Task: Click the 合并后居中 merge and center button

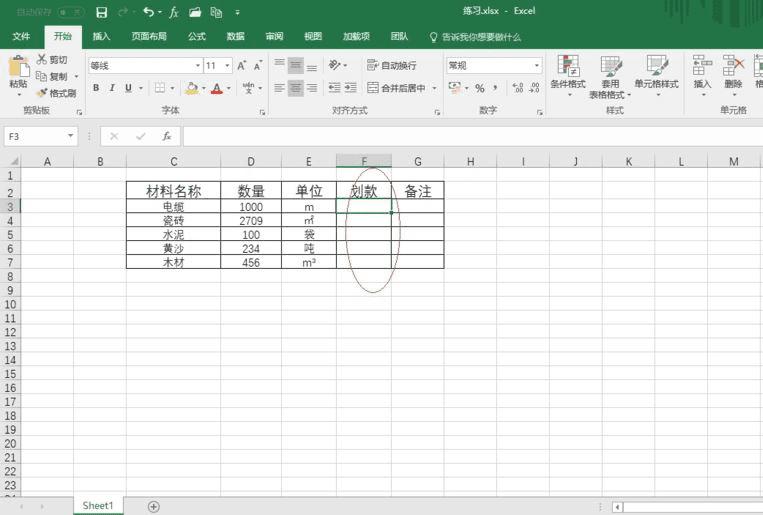Action: pos(396,88)
